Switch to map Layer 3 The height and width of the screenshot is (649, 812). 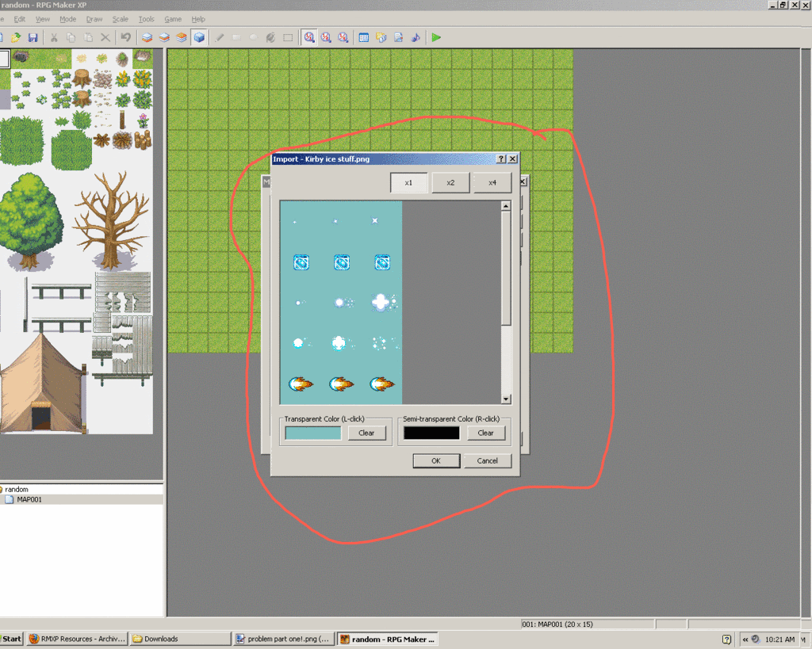(182, 37)
